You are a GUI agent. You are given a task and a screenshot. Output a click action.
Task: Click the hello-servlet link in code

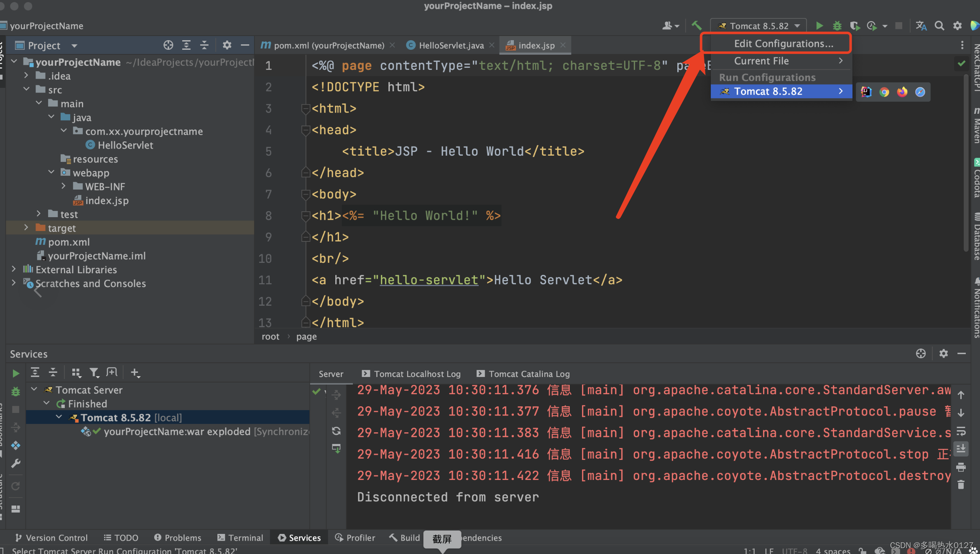pos(429,280)
